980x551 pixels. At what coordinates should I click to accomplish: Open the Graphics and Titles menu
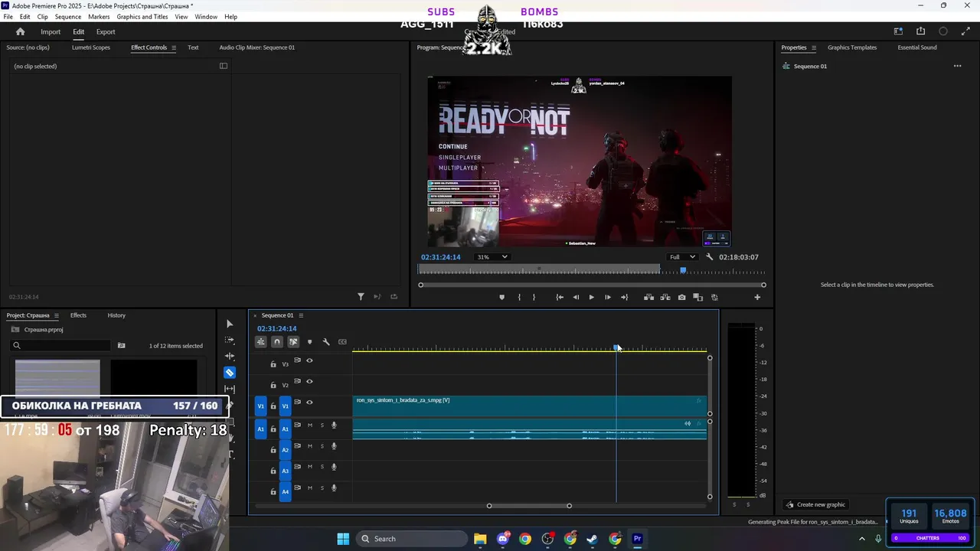coord(142,17)
